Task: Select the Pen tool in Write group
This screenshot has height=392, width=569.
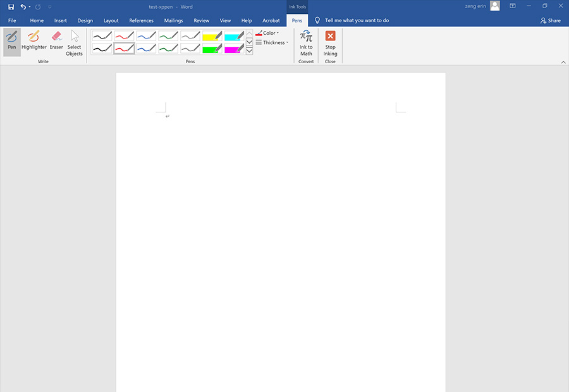Action: click(x=12, y=42)
